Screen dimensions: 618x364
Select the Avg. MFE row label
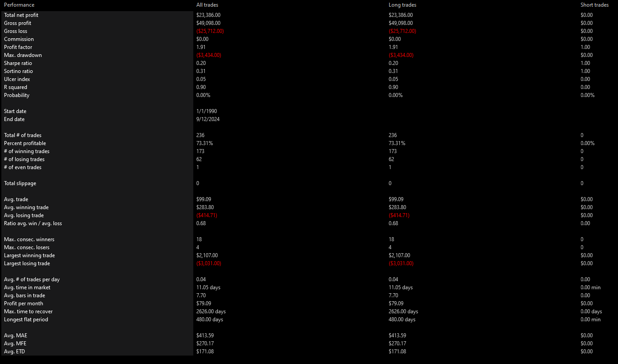(x=16, y=344)
